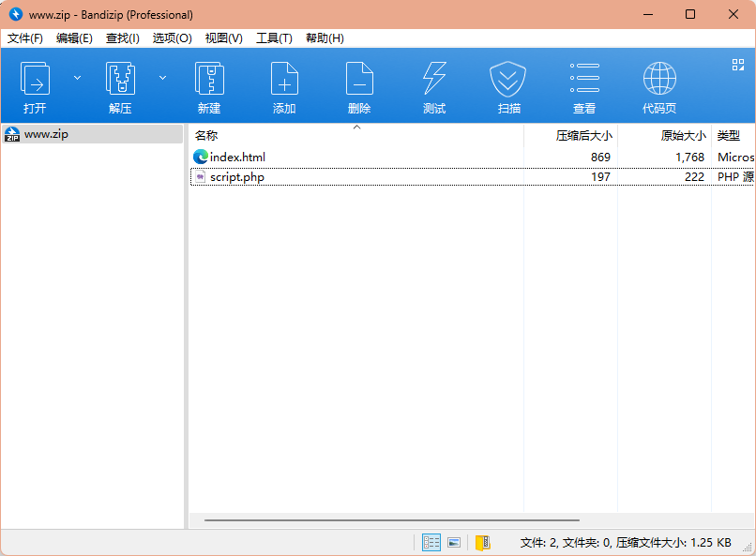Open the toolbar layout grid menu
Viewport: 756px width, 556px height.
[737, 65]
